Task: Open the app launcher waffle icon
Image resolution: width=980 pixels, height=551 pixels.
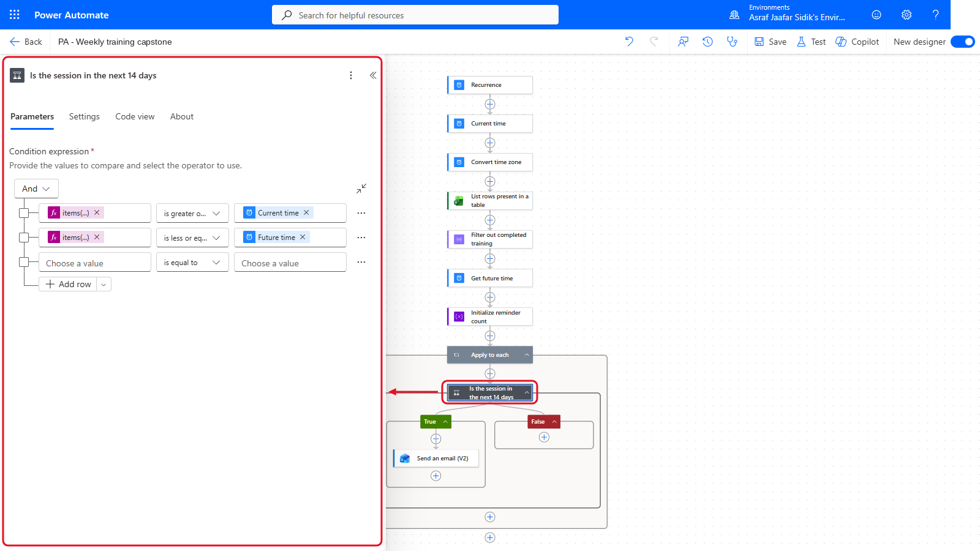Action: click(15, 15)
